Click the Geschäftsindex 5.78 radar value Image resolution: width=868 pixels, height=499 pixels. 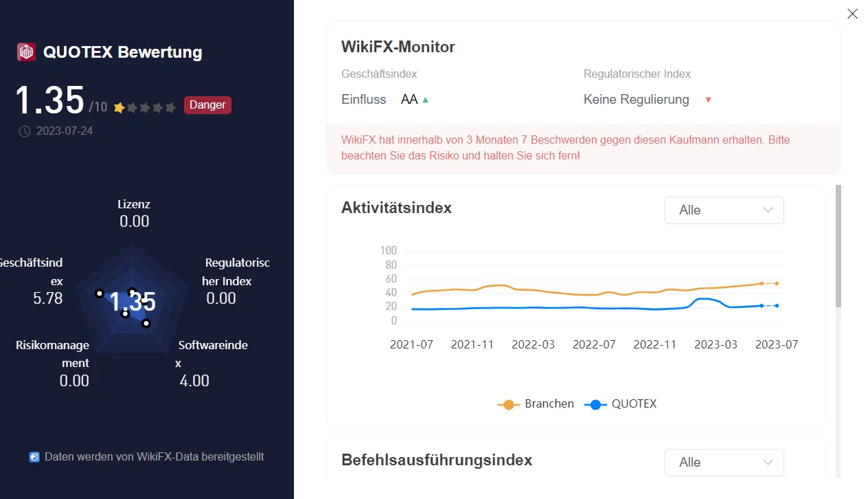[47, 298]
